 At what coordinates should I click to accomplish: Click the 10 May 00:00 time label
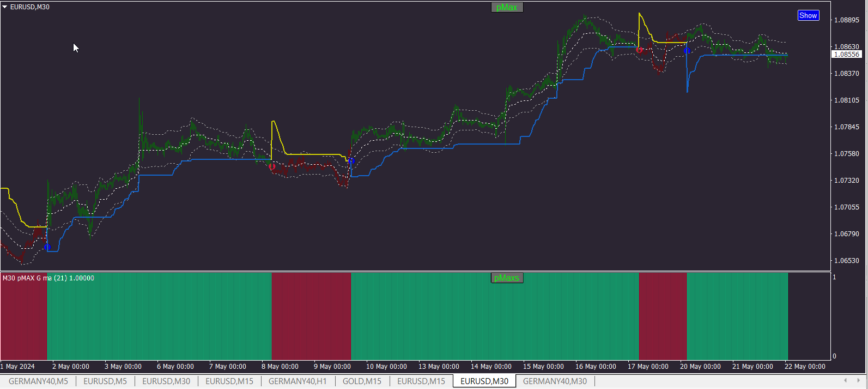point(386,367)
